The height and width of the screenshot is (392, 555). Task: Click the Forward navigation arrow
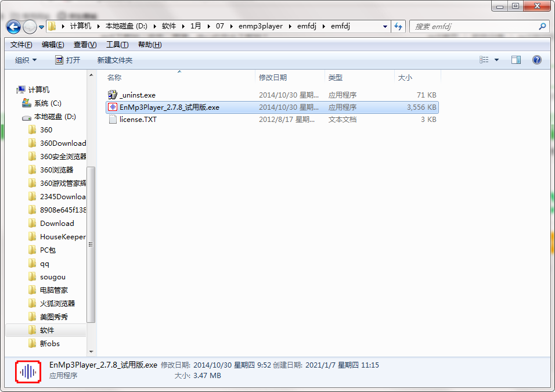30,27
